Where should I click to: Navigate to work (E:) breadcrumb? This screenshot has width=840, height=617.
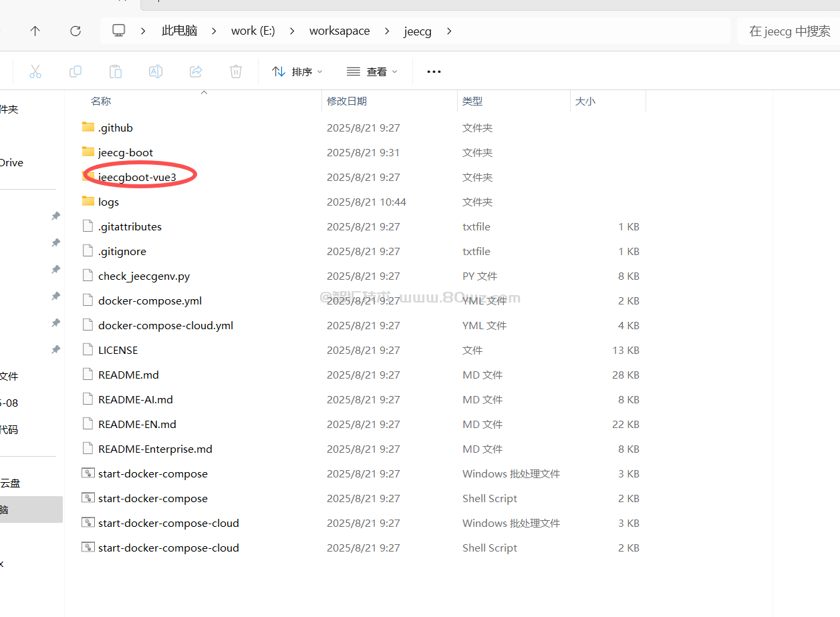click(x=253, y=31)
